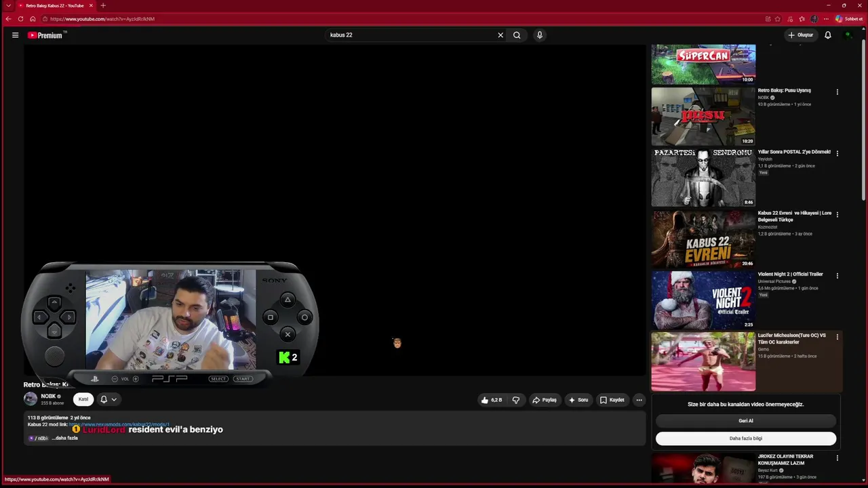Go back with the browser back arrow
This screenshot has width=868, height=488.
8,19
